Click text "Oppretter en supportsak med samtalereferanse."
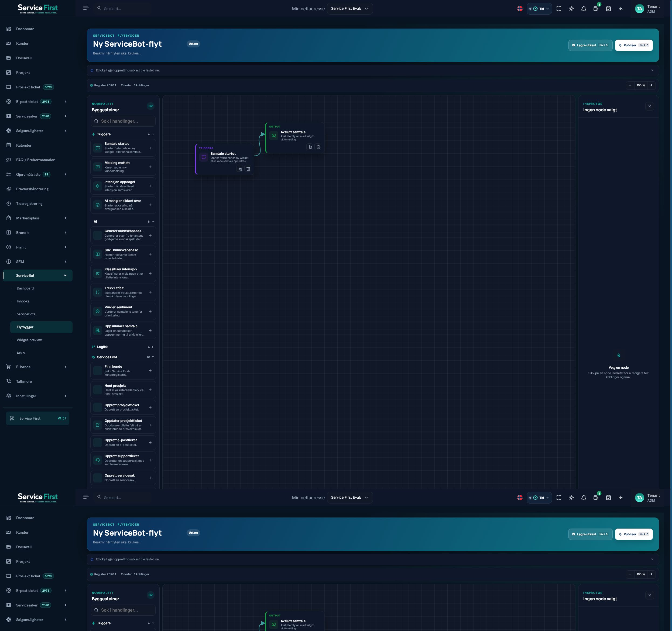 tap(124, 463)
